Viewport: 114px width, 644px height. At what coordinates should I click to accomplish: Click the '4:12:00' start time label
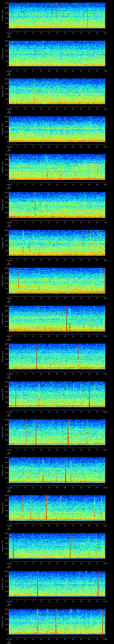9,450
